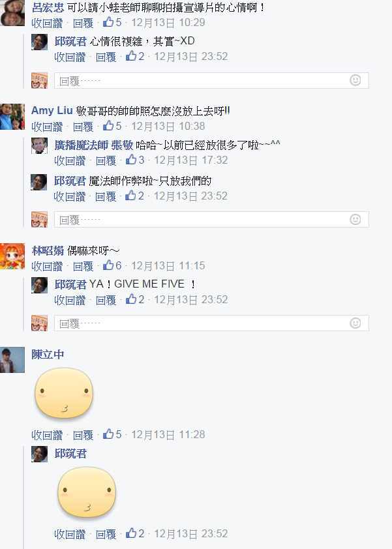The height and width of the screenshot is (549, 392).
Task: Open Amy Liu's profile name link
Action: point(52,110)
